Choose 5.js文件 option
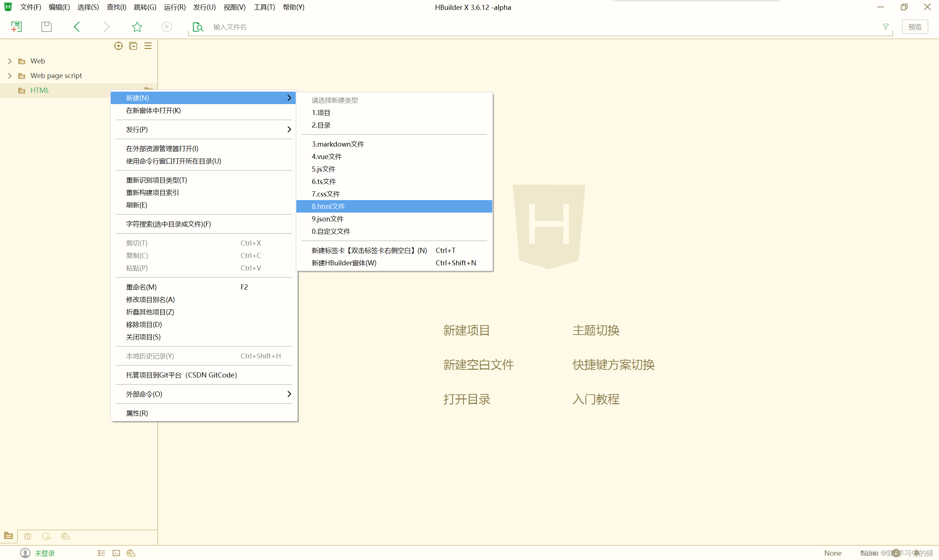This screenshot has width=939, height=560. click(x=394, y=169)
